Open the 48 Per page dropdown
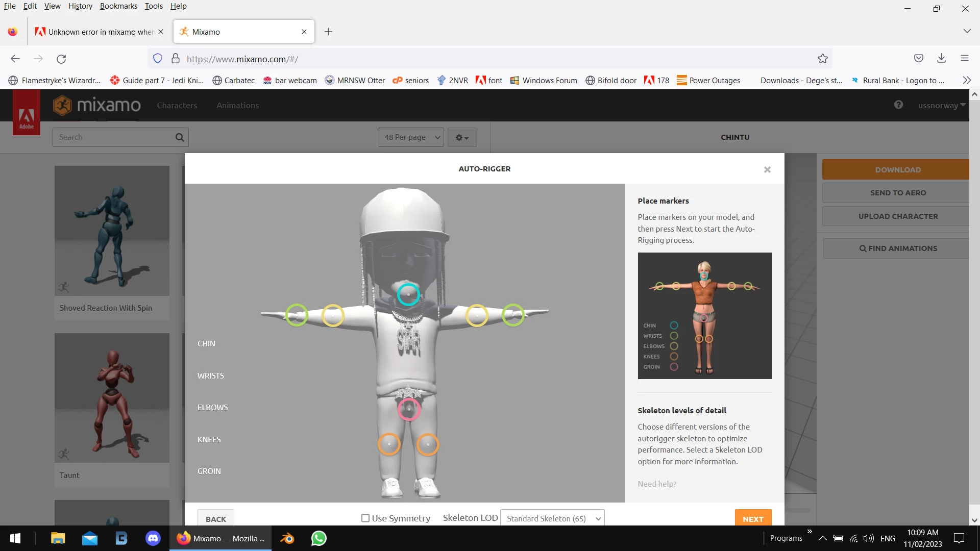 click(x=411, y=137)
